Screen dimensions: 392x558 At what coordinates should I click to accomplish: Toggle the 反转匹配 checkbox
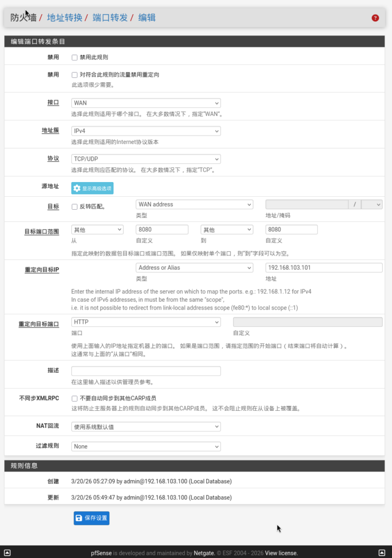pos(75,207)
